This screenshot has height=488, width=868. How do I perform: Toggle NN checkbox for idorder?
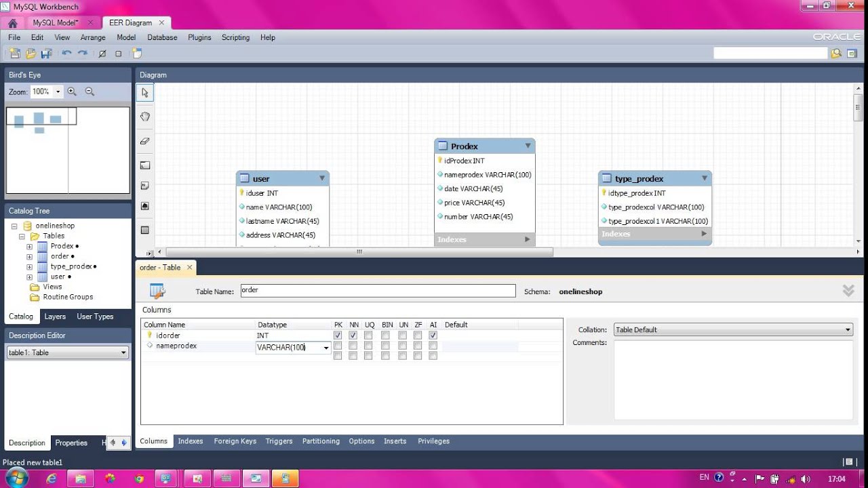353,335
